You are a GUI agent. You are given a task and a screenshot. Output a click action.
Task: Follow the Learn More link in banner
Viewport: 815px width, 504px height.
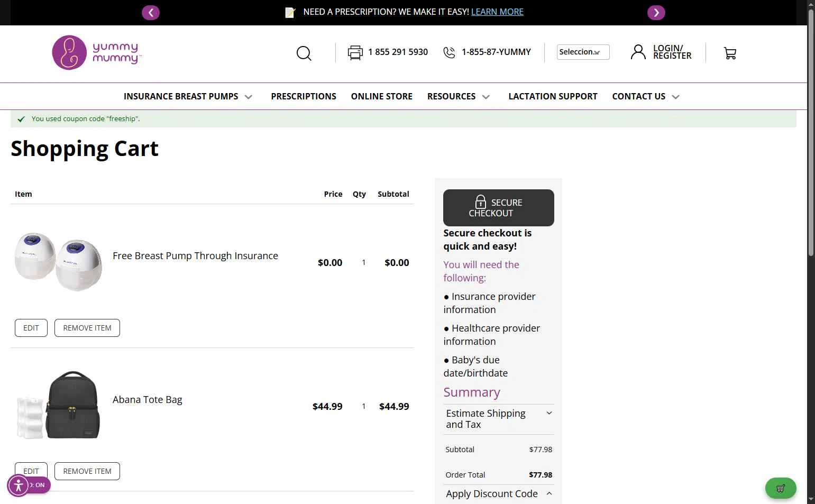coord(497,12)
